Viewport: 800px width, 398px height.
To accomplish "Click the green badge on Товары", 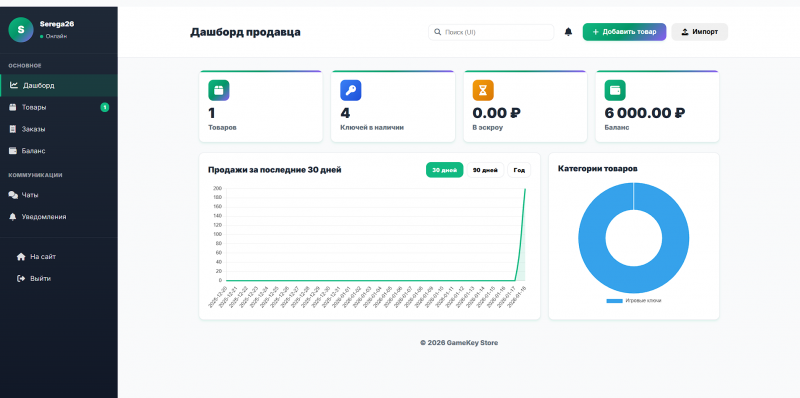I will (105, 107).
